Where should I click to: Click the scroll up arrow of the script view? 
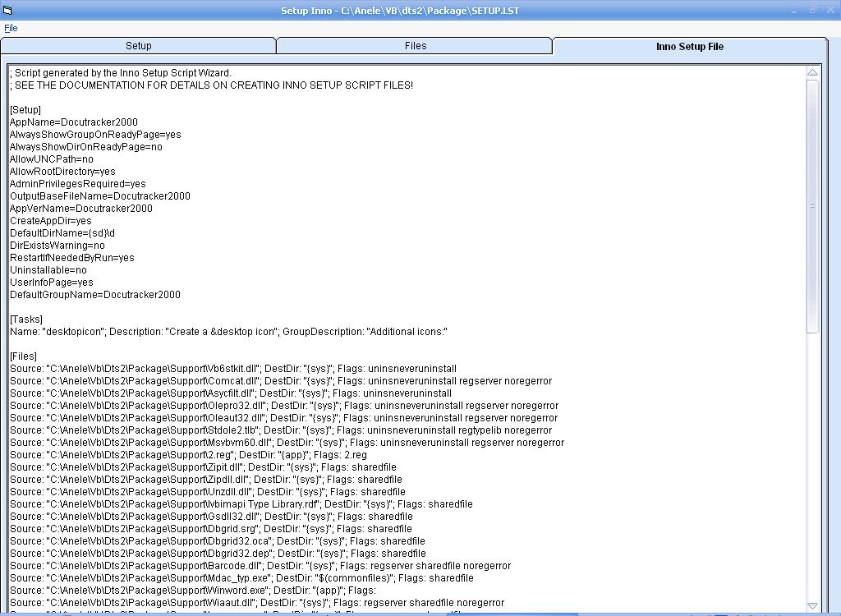(x=812, y=73)
